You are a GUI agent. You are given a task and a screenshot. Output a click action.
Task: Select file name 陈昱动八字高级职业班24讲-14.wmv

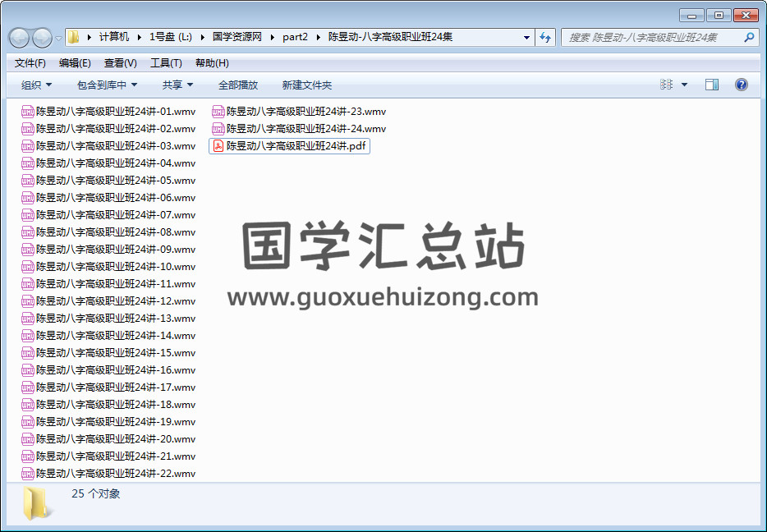pyautogui.click(x=116, y=336)
